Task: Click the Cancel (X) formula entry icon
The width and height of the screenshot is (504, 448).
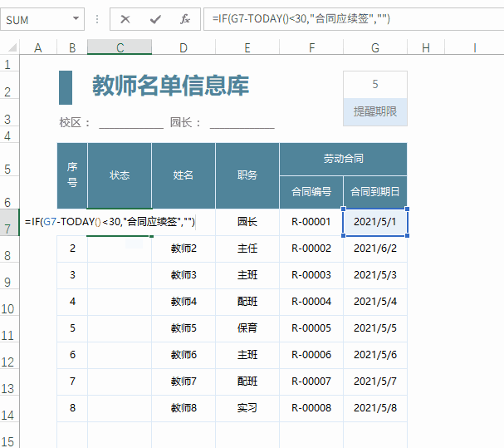Action: pyautogui.click(x=125, y=18)
